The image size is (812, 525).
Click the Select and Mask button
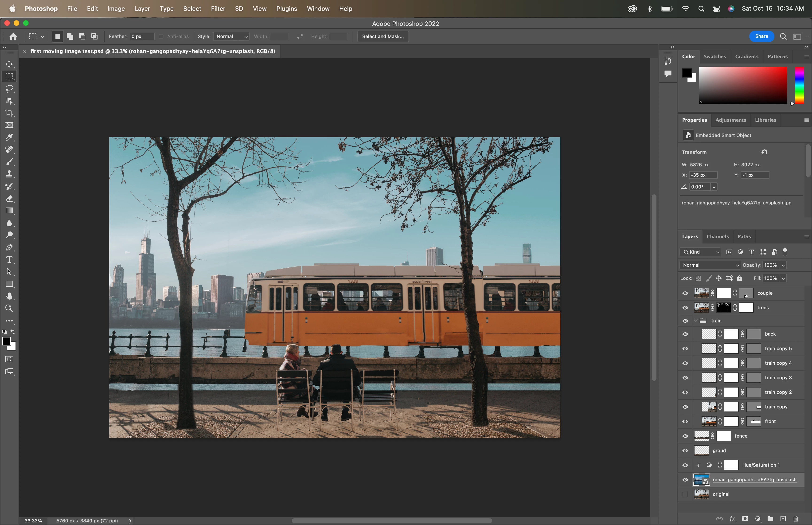pyautogui.click(x=383, y=36)
